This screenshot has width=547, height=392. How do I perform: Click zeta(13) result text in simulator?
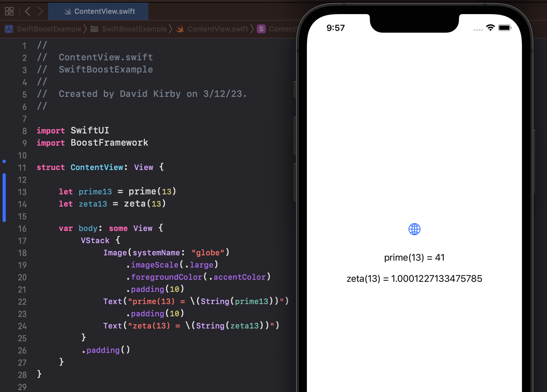click(x=414, y=278)
